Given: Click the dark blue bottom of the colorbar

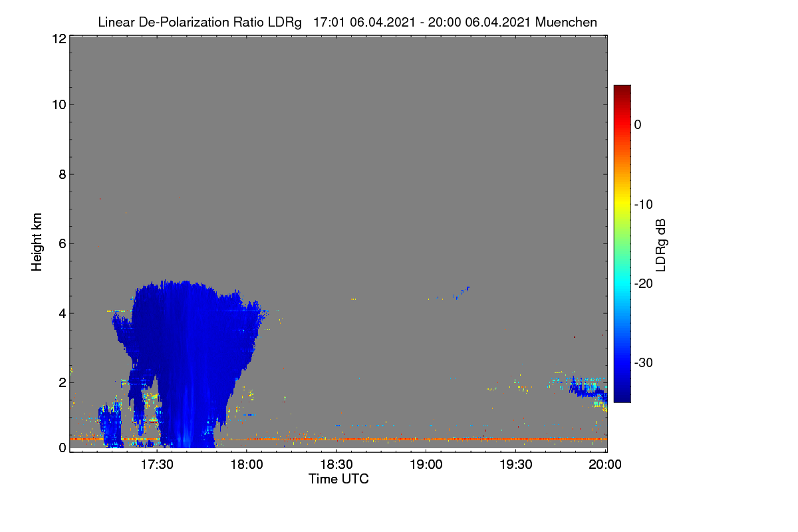Looking at the screenshot, I should [x=622, y=397].
